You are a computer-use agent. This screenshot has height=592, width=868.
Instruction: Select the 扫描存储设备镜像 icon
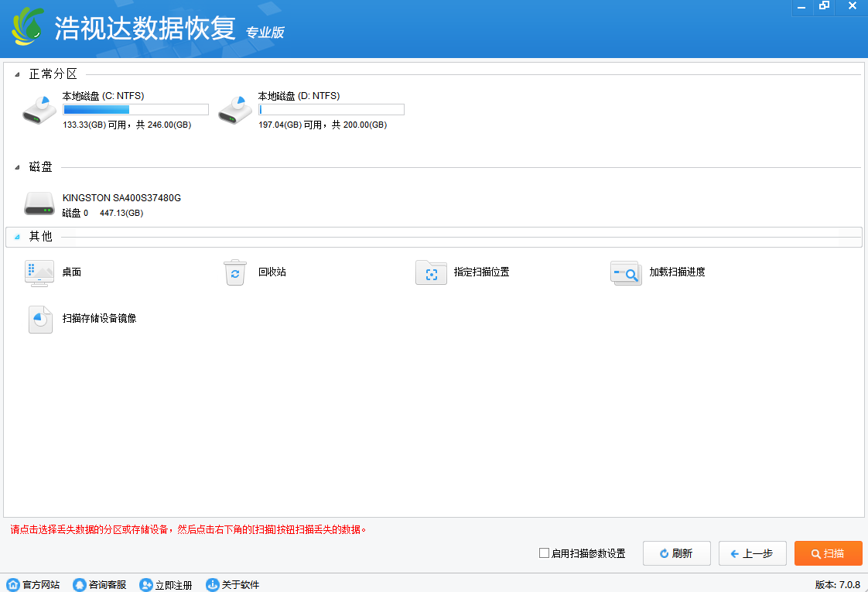tap(39, 319)
